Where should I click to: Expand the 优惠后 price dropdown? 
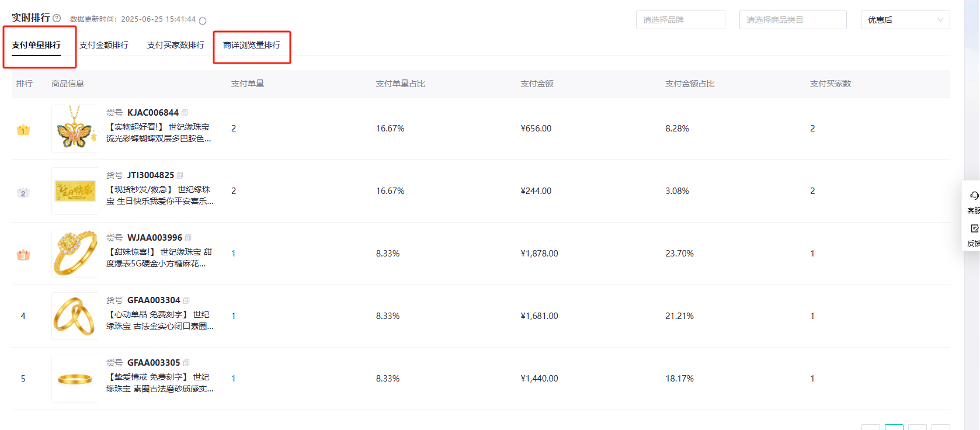point(905,20)
